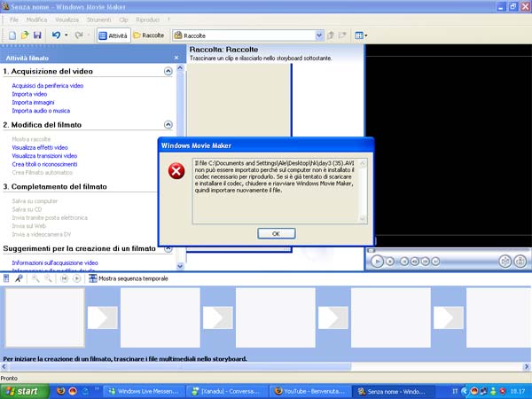Save the project with the floppy disk icon
Viewport: 532px width, 399px height.
tap(37, 35)
